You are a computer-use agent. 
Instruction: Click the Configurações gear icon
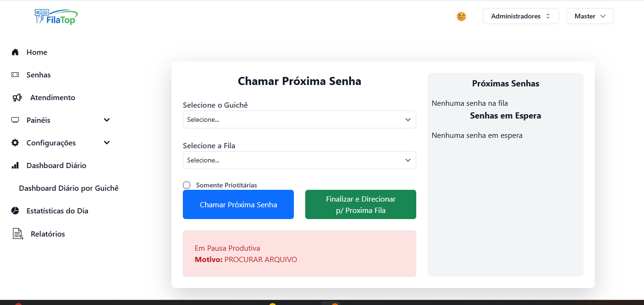pyautogui.click(x=15, y=143)
